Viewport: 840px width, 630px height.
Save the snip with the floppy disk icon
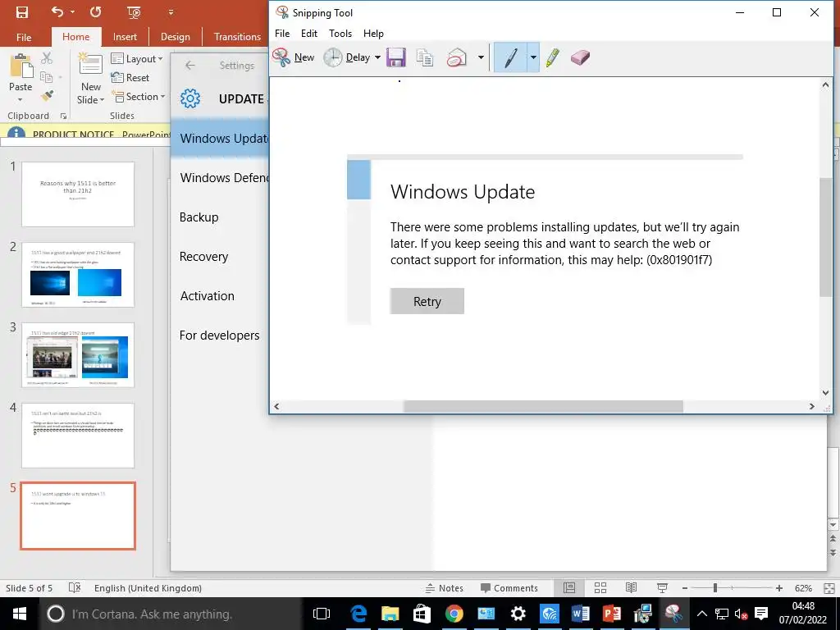pos(396,57)
